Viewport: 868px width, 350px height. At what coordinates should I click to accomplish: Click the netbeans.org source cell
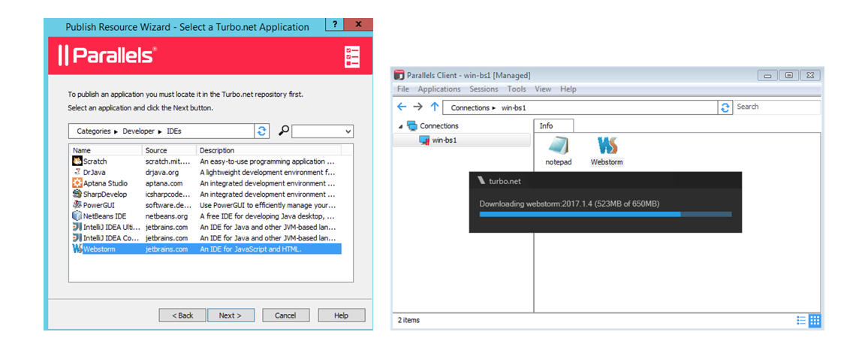click(x=167, y=216)
